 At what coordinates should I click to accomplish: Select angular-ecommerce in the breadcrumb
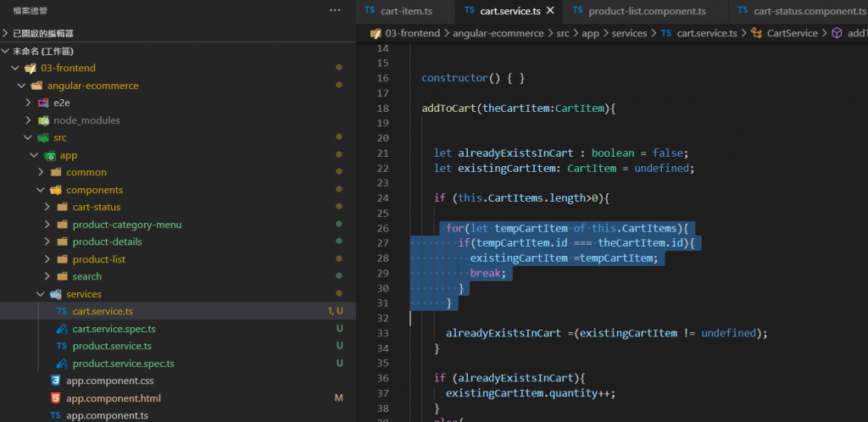tap(498, 33)
